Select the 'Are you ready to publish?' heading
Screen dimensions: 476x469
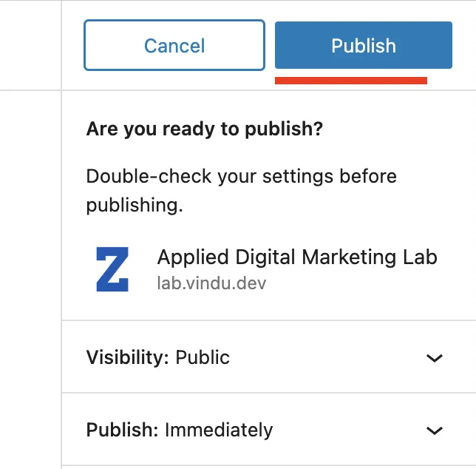point(205,129)
